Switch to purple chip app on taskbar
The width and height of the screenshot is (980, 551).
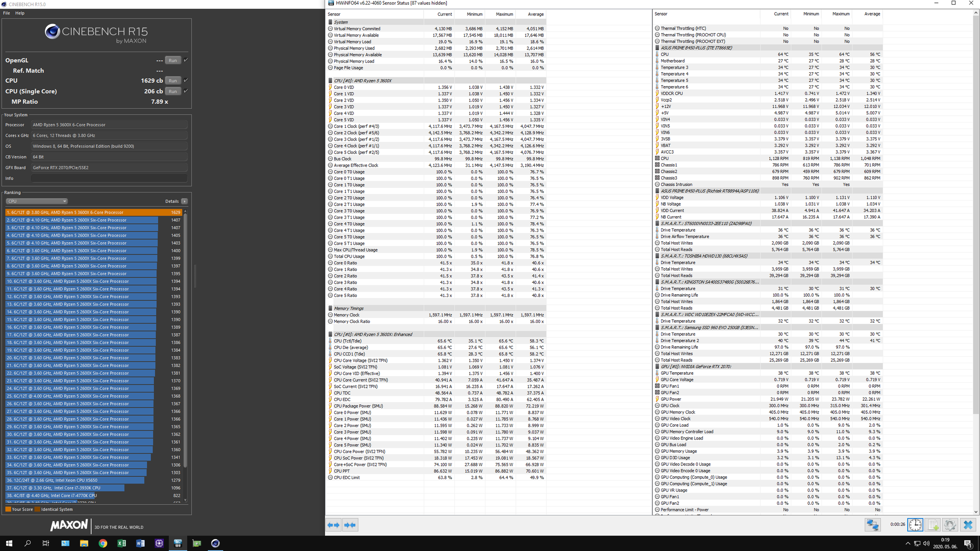coord(159,543)
